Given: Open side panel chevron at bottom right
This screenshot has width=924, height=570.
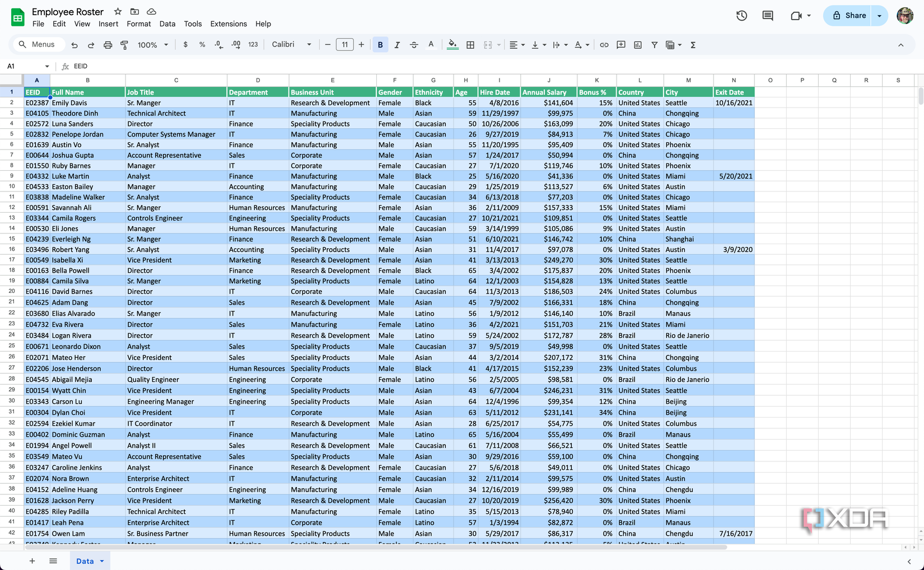Looking at the screenshot, I should pos(909,561).
